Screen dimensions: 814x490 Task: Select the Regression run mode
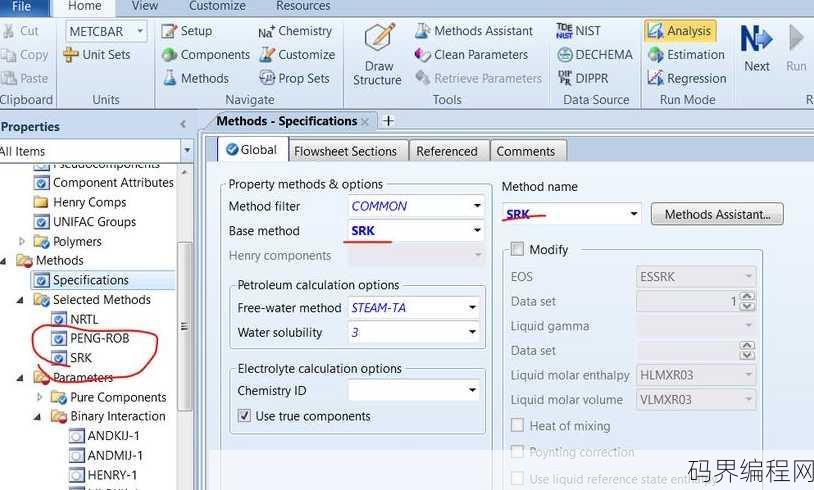[x=687, y=78]
